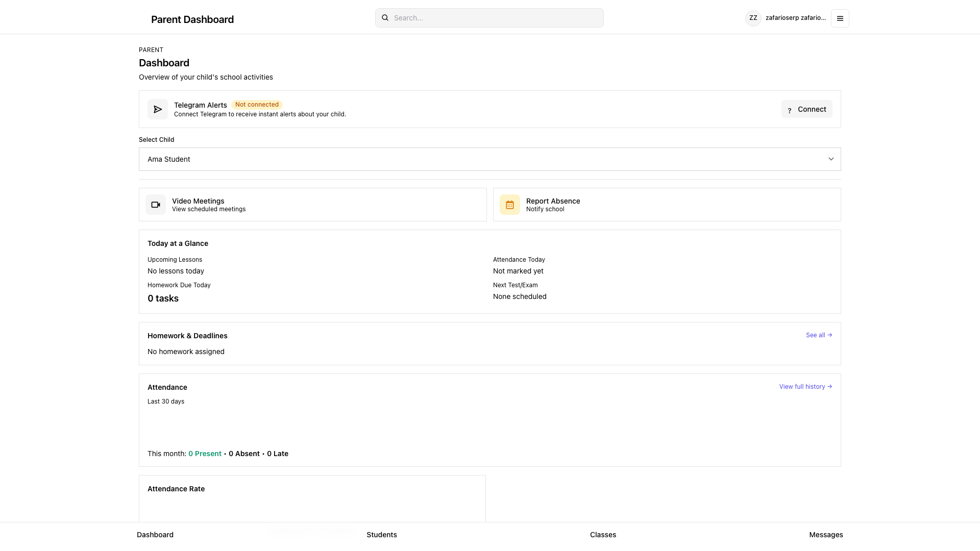Image resolution: width=980 pixels, height=551 pixels.
Task: Open Video Meetings card
Action: click(x=313, y=205)
